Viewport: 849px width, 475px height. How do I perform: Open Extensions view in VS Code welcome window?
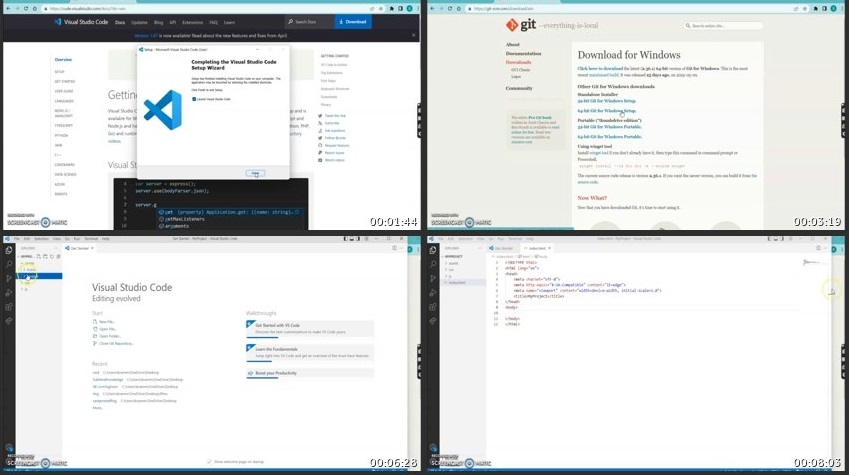[9, 307]
